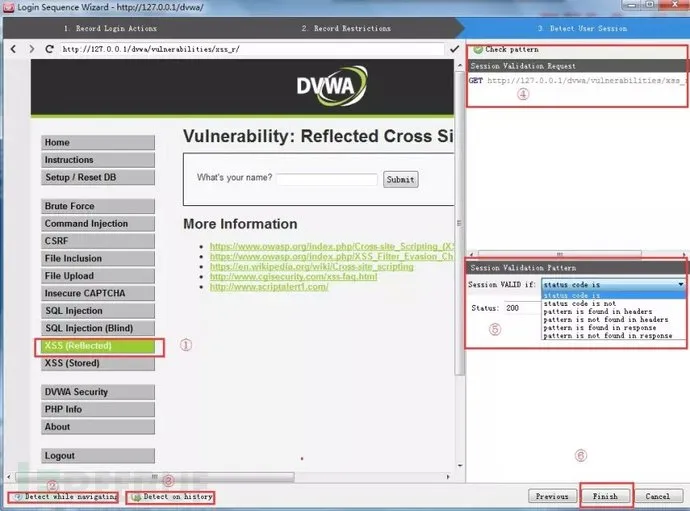Open the first owasp.org Cross-site Scripting link
Viewport: 690px width, 511px height.
pos(332,246)
